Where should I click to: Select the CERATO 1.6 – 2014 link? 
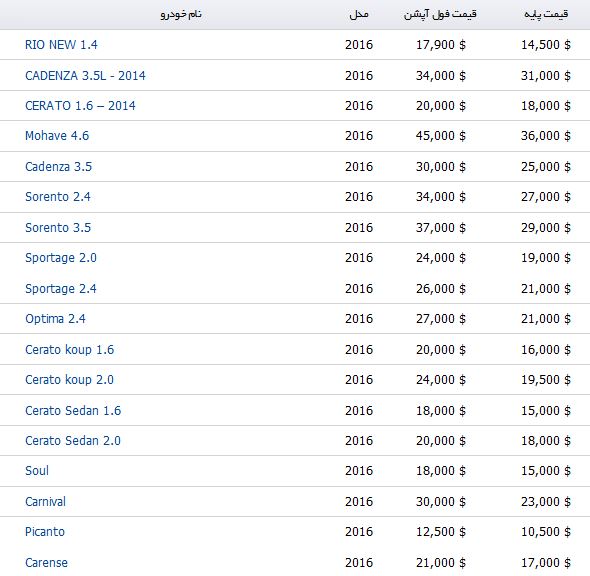coord(80,106)
